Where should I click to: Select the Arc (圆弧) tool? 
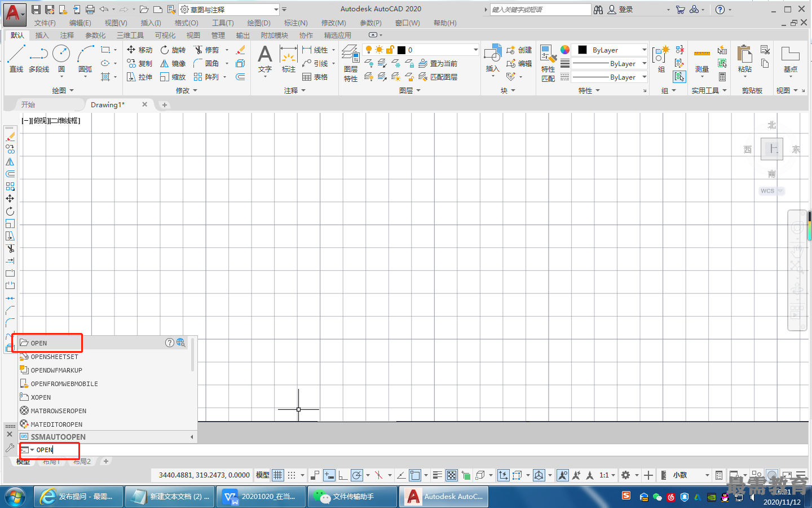[x=85, y=59]
